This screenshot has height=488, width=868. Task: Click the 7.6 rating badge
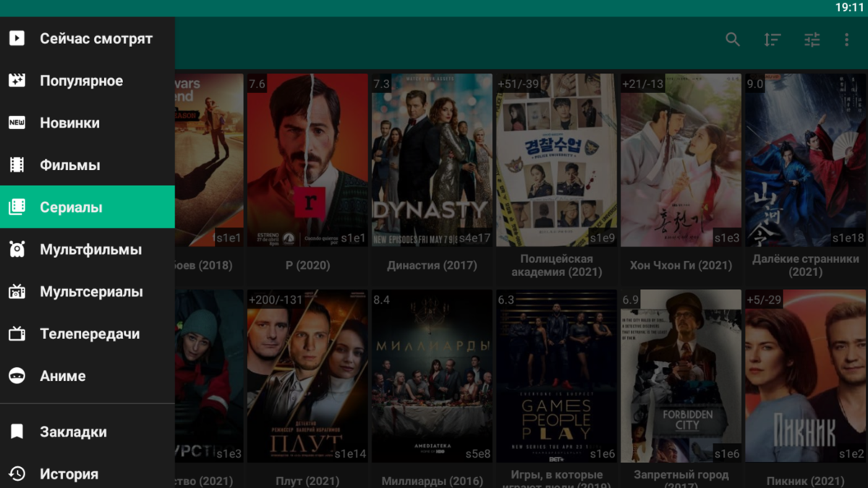(x=257, y=84)
